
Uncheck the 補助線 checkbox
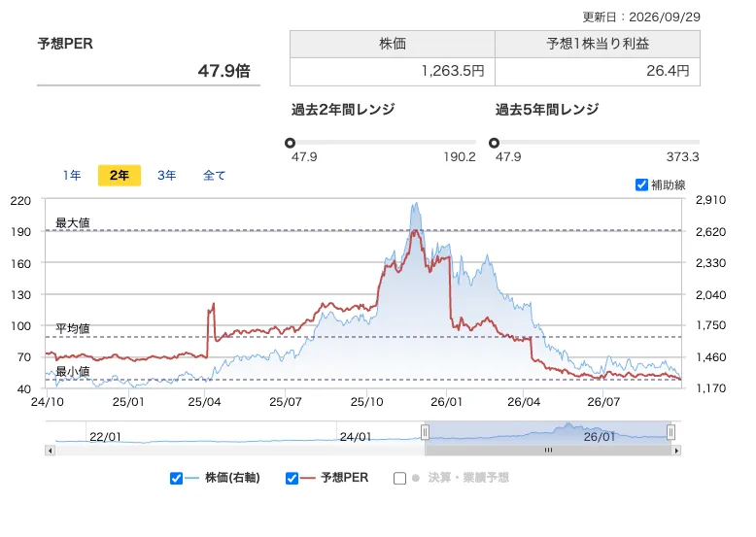pos(641,185)
